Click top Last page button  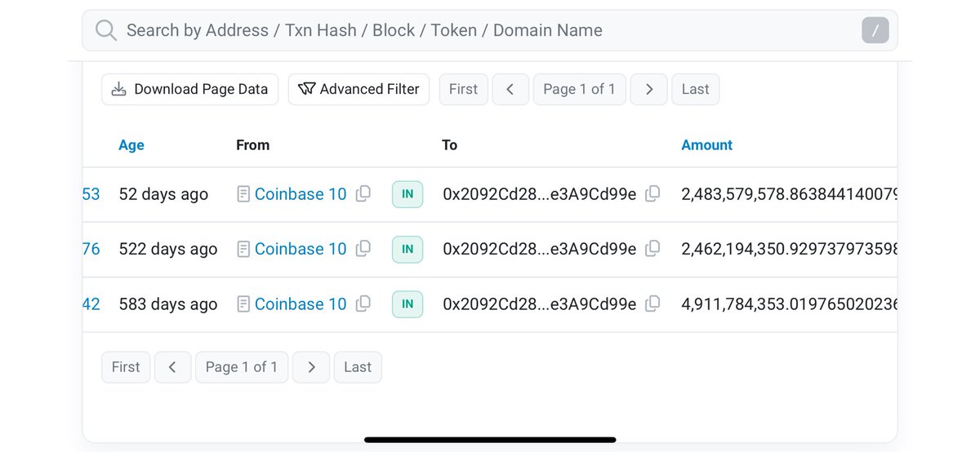point(695,89)
